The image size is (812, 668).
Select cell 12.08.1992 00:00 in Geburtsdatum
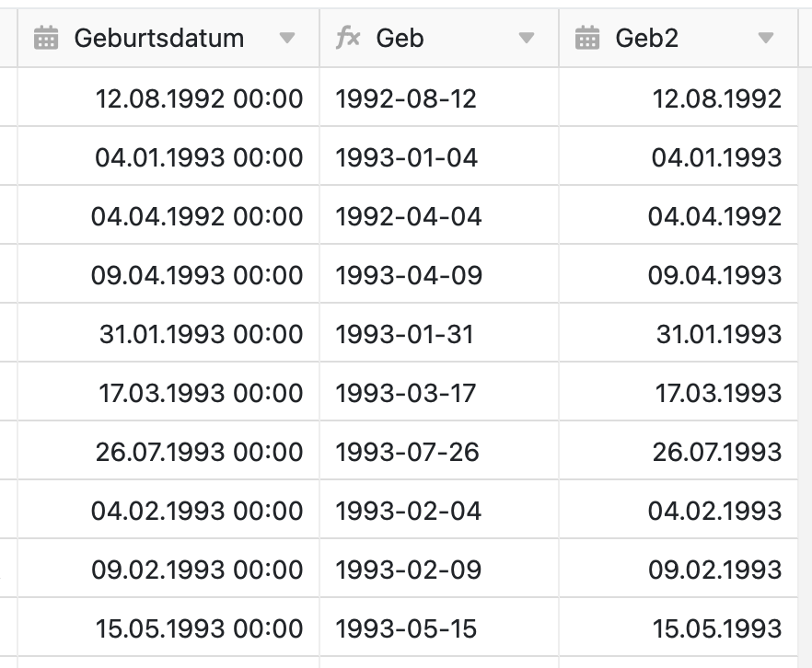pyautogui.click(x=199, y=98)
